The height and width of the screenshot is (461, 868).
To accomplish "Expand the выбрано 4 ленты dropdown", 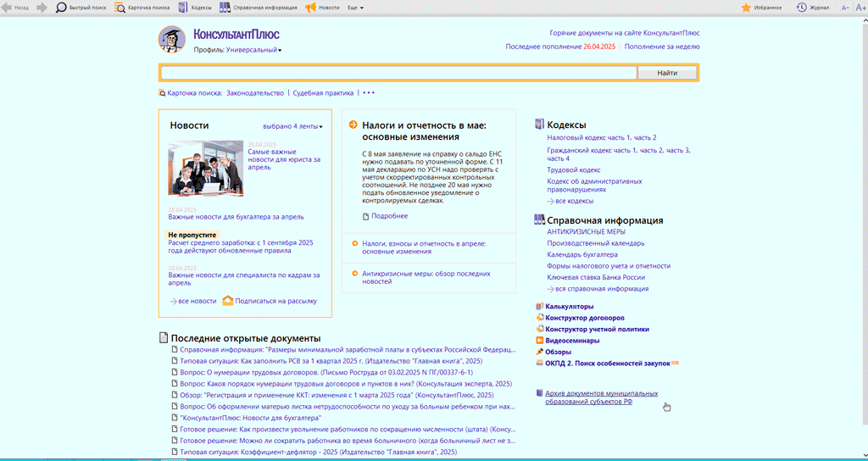I will (292, 126).
